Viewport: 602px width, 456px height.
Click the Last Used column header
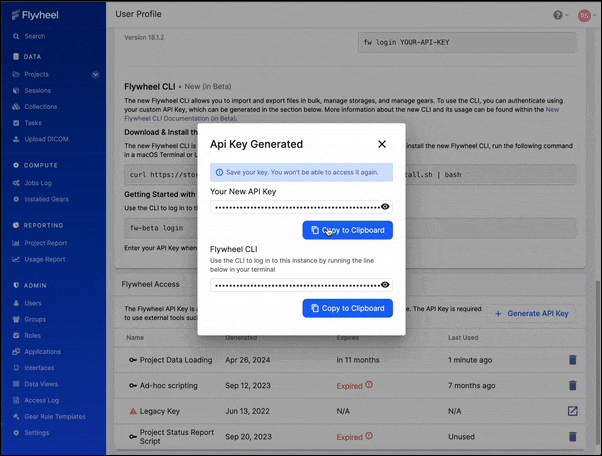coord(463,338)
